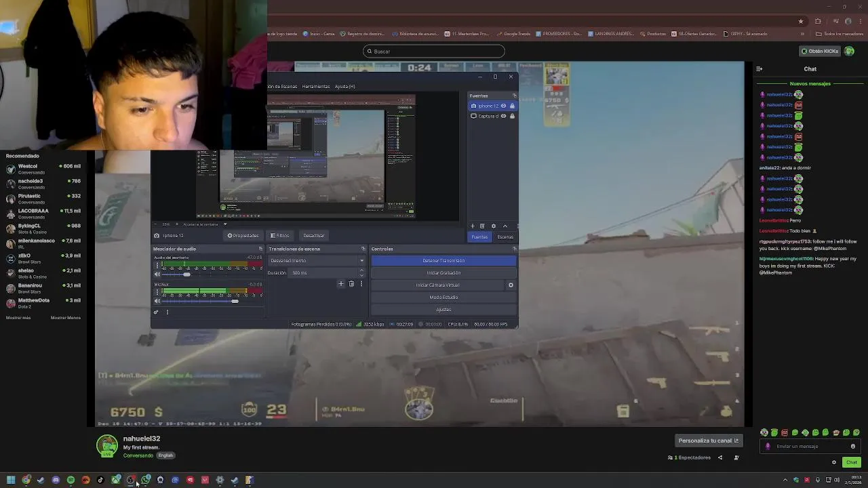Collapse the chat panel arrow icon
Screen dimensions: 868x488
pyautogui.click(x=759, y=68)
